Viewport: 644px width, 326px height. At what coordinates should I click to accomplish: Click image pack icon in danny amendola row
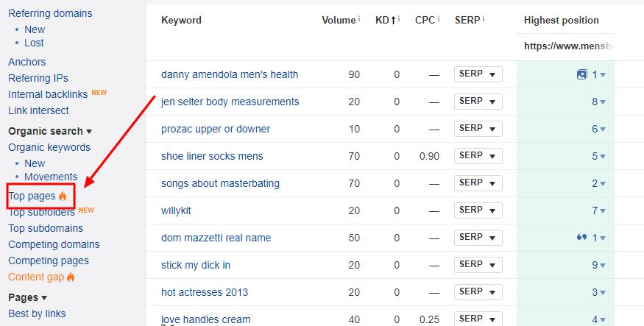click(582, 74)
